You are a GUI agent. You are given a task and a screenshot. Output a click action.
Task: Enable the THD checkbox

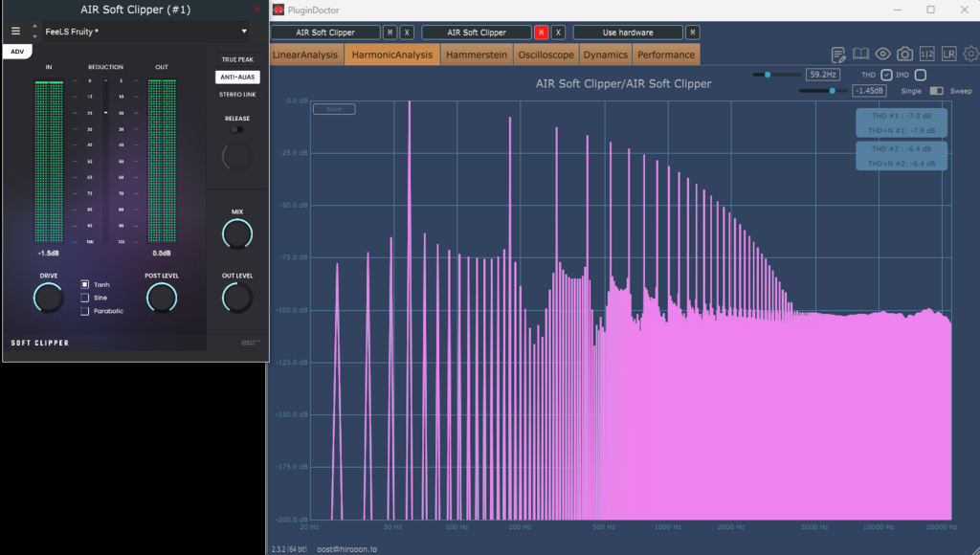[886, 75]
